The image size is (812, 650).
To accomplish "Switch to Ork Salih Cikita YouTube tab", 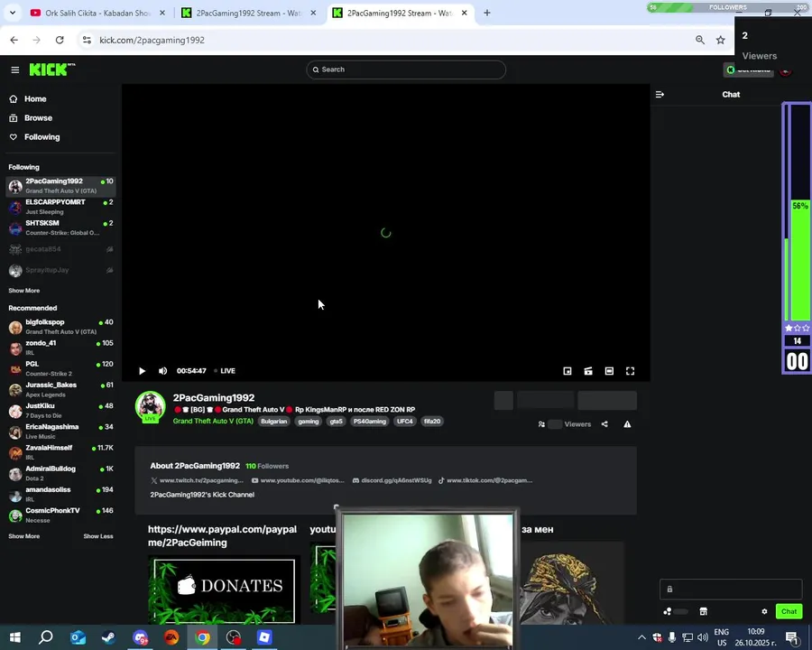I will coord(97,13).
